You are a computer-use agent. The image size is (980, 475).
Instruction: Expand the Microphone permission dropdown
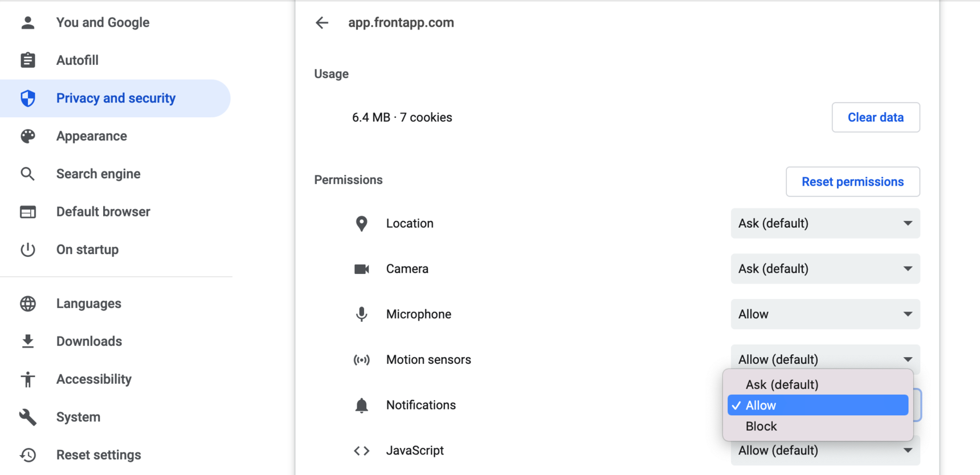coord(824,314)
